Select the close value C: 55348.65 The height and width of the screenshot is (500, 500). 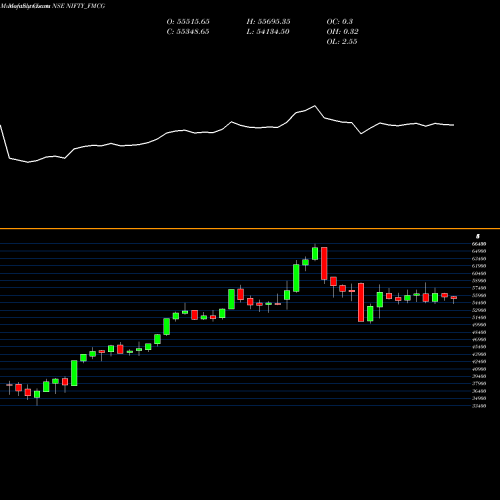(x=188, y=31)
